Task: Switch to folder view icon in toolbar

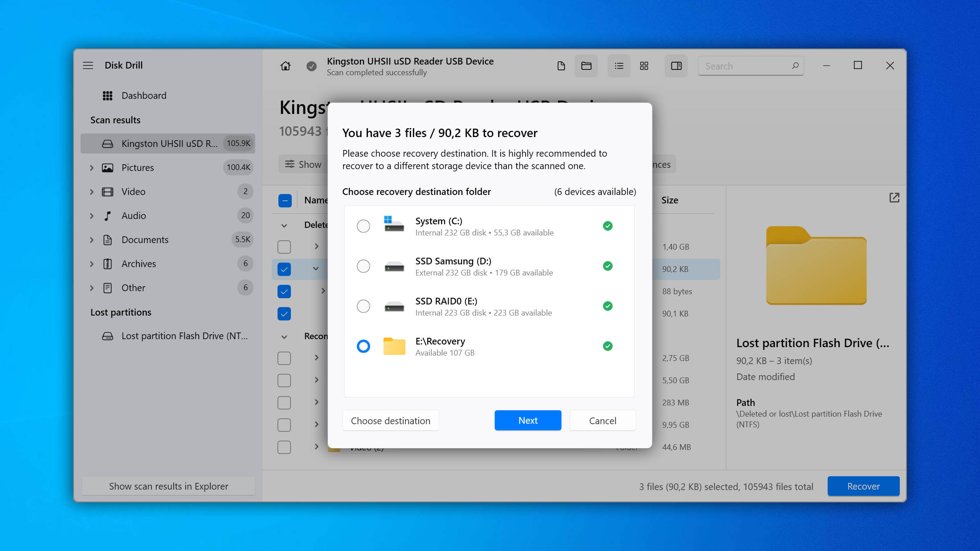Action: click(x=586, y=66)
